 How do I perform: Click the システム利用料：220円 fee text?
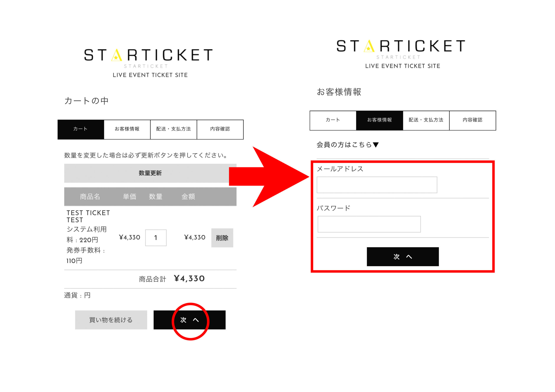click(x=87, y=234)
